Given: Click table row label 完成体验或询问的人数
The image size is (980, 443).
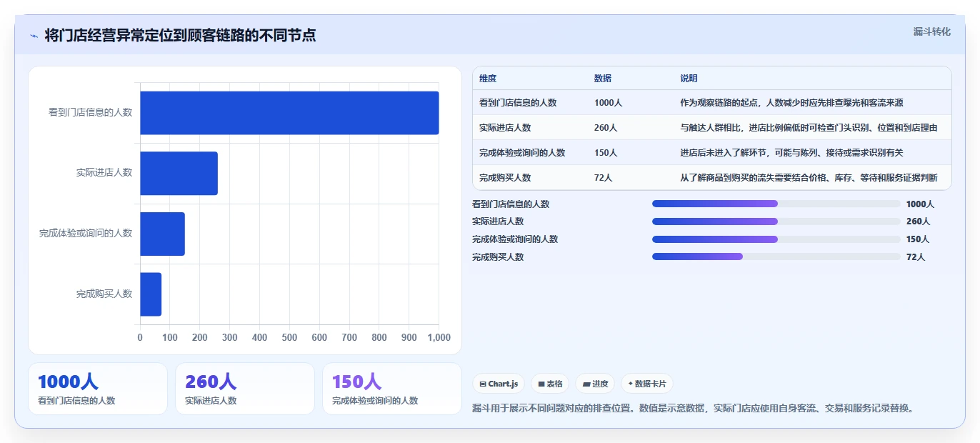Looking at the screenshot, I should click(x=522, y=153).
